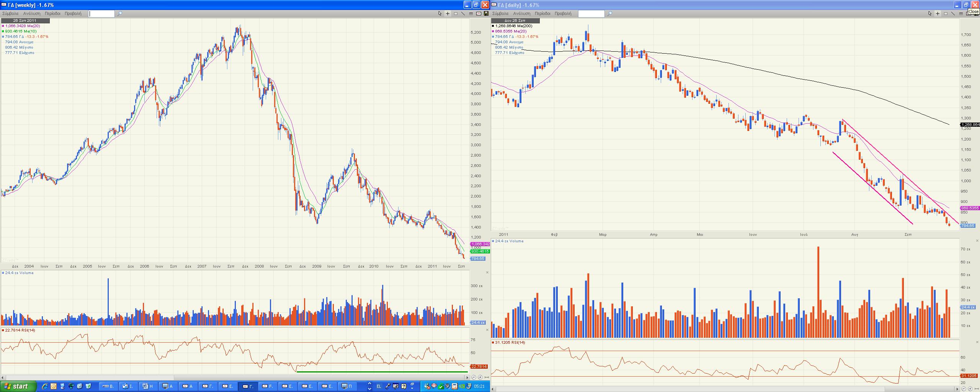Image resolution: width=980 pixels, height=392 pixels.
Task: Open Περίοδοι dropdown in weekly chart
Action: pyautogui.click(x=52, y=13)
